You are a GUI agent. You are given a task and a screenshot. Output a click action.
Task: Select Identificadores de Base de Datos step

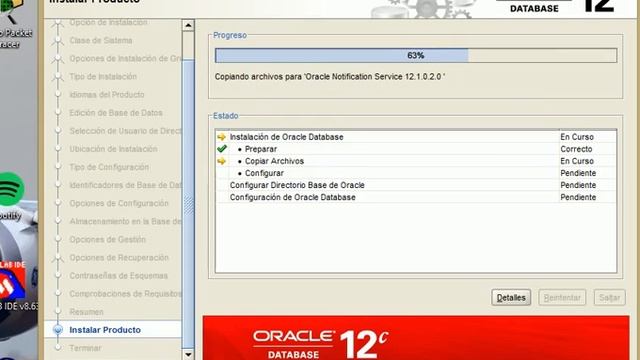click(x=125, y=185)
